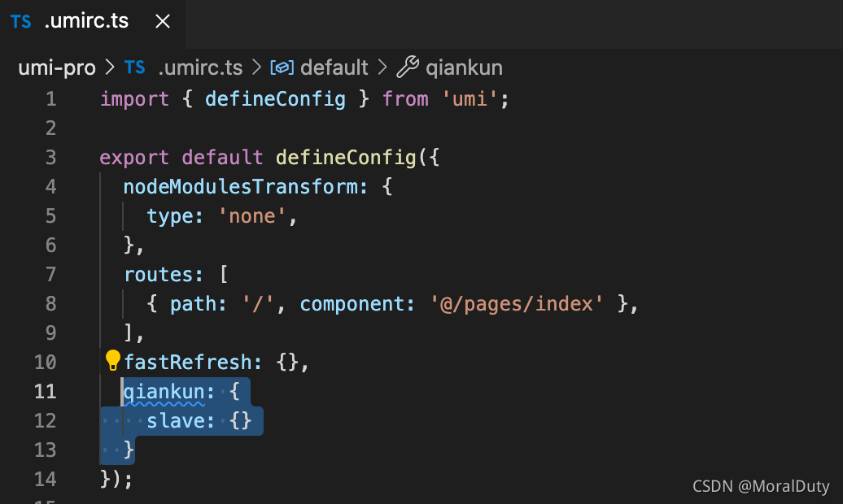Click the 'none' string value

coord(251,216)
